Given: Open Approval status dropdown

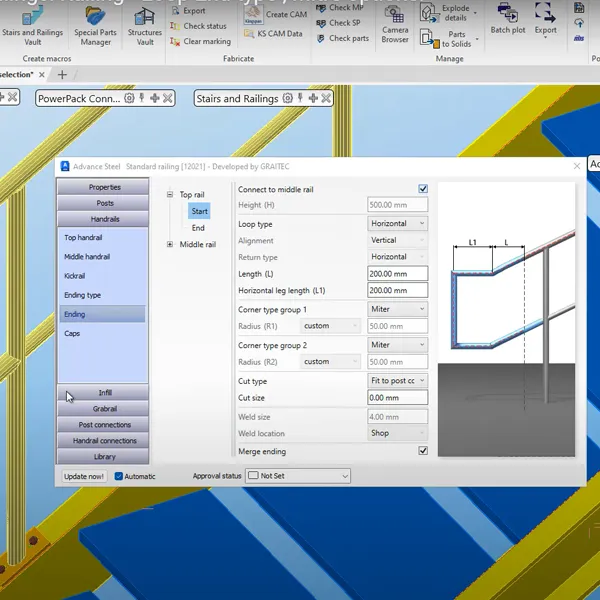Looking at the screenshot, I should (x=298, y=476).
